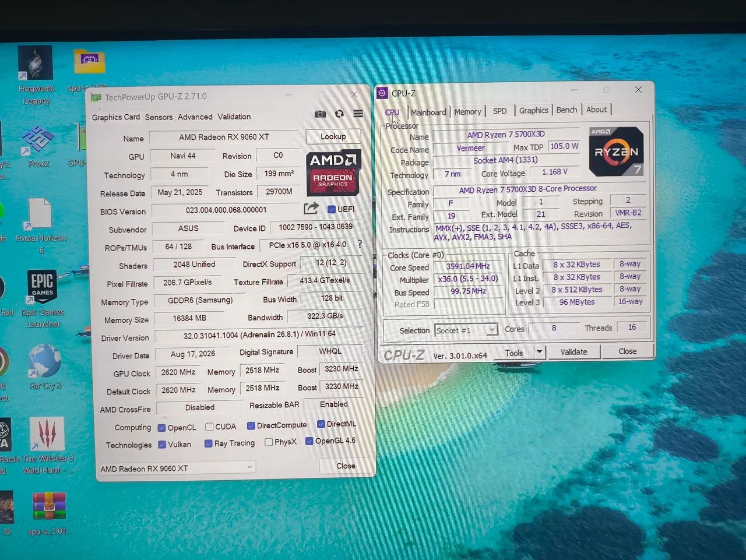Toggle the DirectCompute checkbox

[251, 425]
